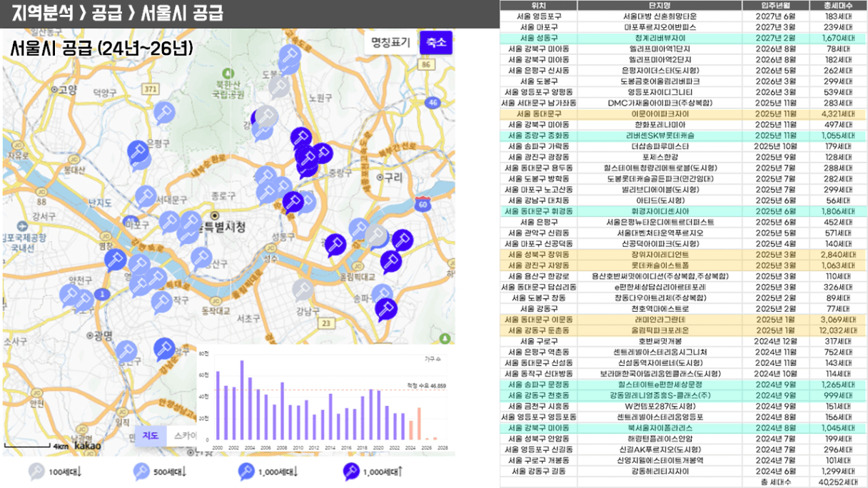Click the 500세대↓ legend marker icon
Image resolution: width=868 pixels, height=488 pixels.
pos(142,472)
